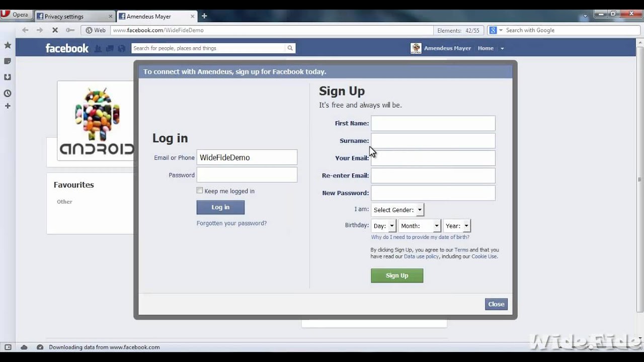
Task: Open the Select Gender dropdown
Action: coord(397,210)
